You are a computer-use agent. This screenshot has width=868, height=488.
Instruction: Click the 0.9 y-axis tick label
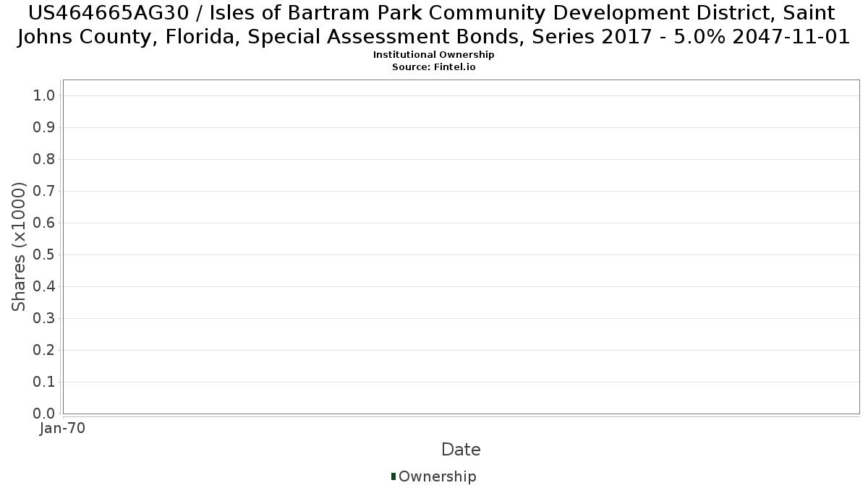tap(44, 128)
